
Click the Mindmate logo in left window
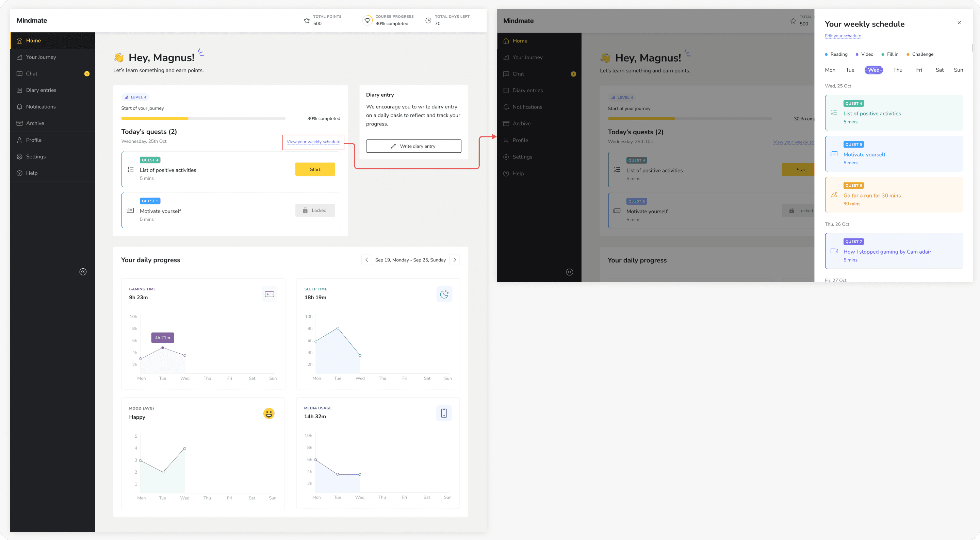[x=32, y=20]
